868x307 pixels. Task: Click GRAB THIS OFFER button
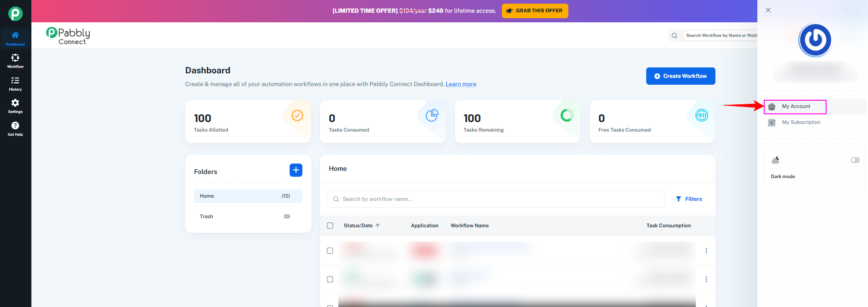point(535,10)
